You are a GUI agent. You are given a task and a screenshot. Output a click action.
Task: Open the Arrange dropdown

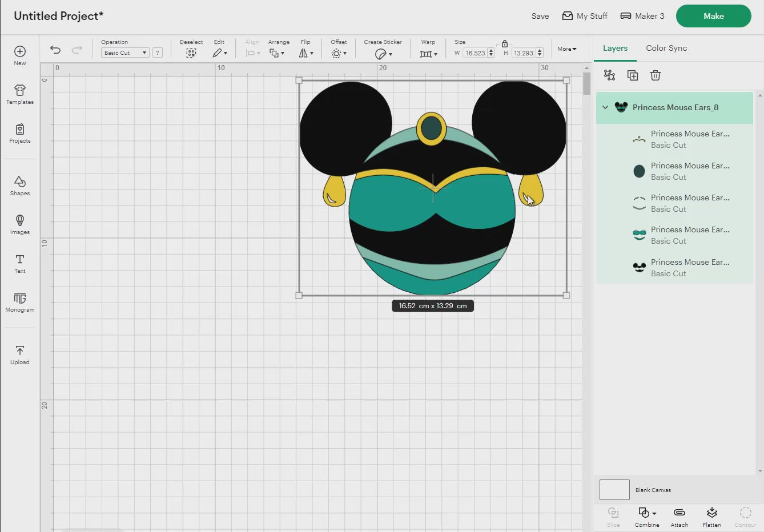click(x=277, y=53)
